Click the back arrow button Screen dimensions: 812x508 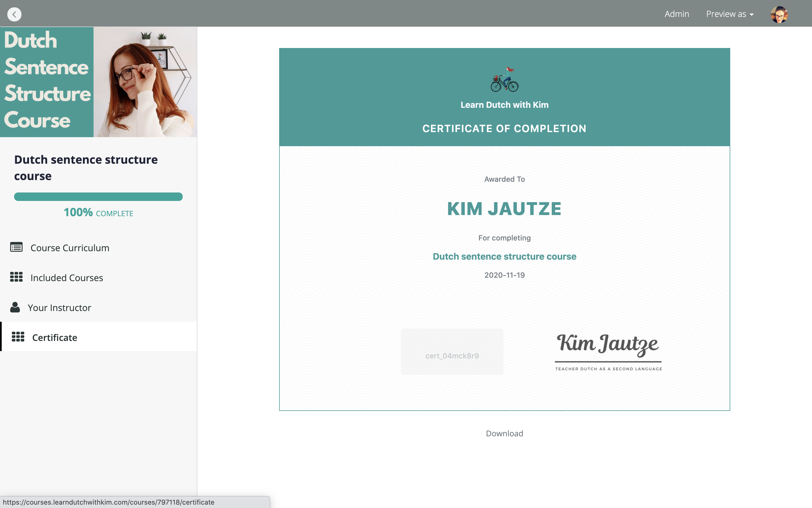tap(14, 14)
